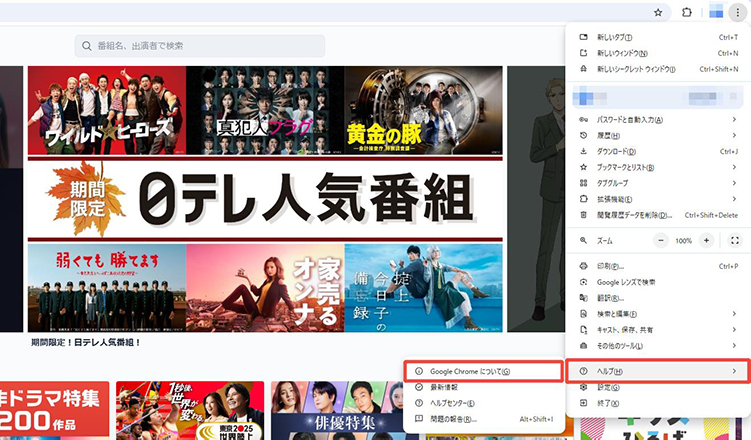The image size is (751, 440).
Task: Open 新しいシークレット ウィンドウ
Action: (658, 69)
